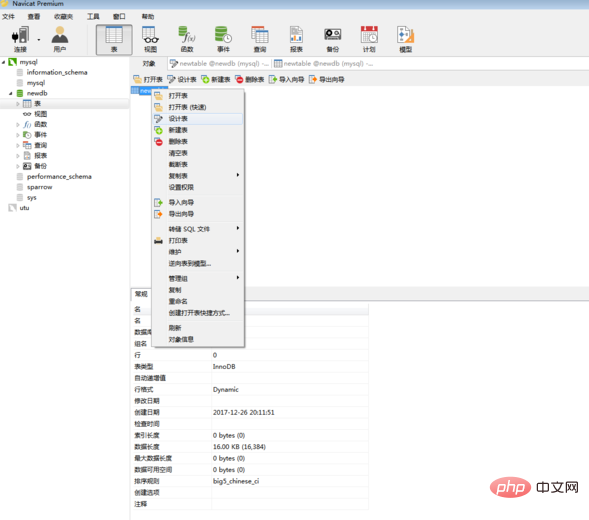
Task: Open the 用户 user icon in main toolbar
Action: point(60,39)
